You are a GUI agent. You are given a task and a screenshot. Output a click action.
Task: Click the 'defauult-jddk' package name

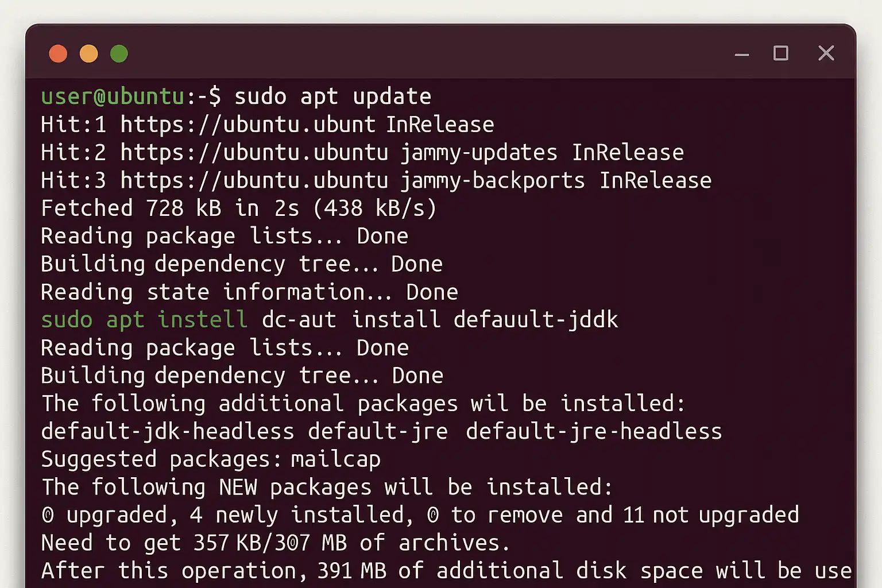tap(536, 320)
